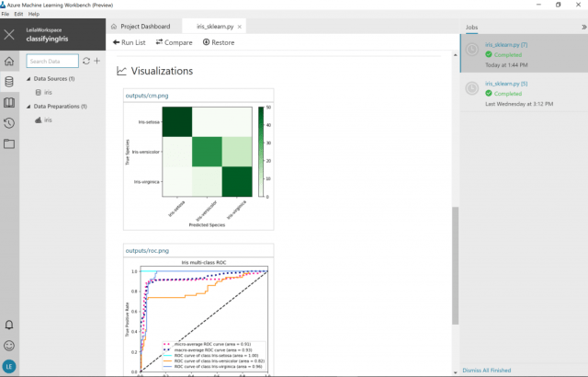Add a new data source with plus icon
The height and width of the screenshot is (377, 588).
(x=97, y=61)
